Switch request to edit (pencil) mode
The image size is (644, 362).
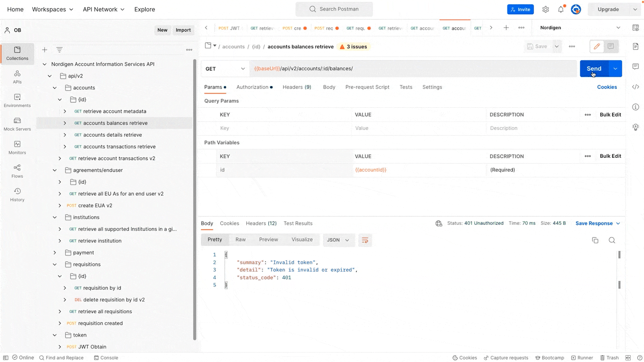597,47
